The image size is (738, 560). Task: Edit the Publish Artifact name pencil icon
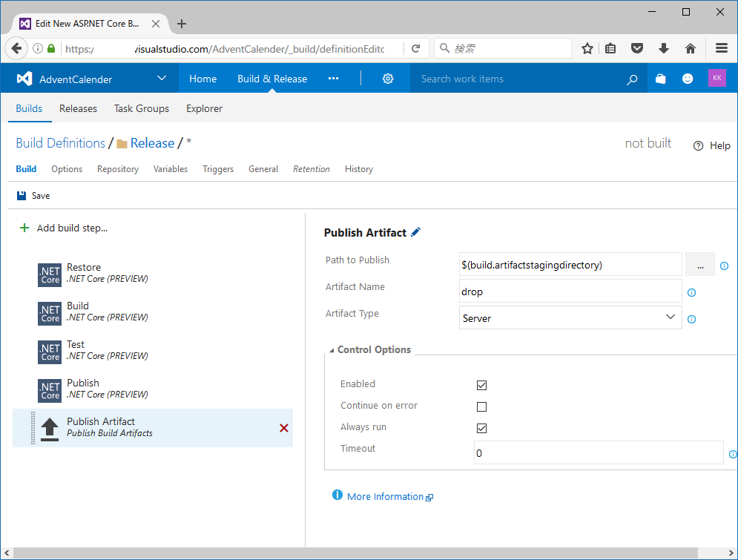[415, 232]
